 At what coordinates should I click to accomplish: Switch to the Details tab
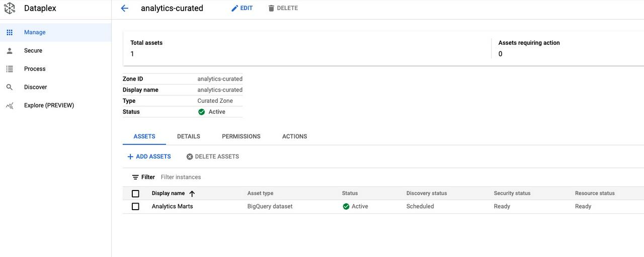pos(188,137)
